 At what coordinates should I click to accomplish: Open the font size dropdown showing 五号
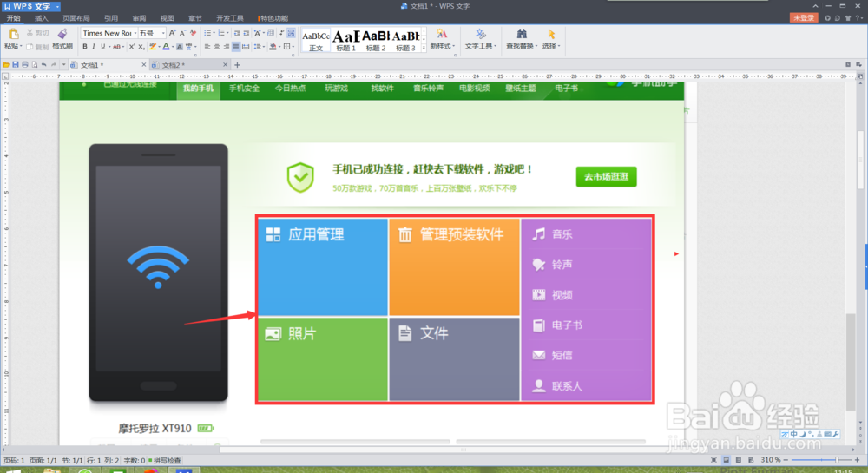163,33
